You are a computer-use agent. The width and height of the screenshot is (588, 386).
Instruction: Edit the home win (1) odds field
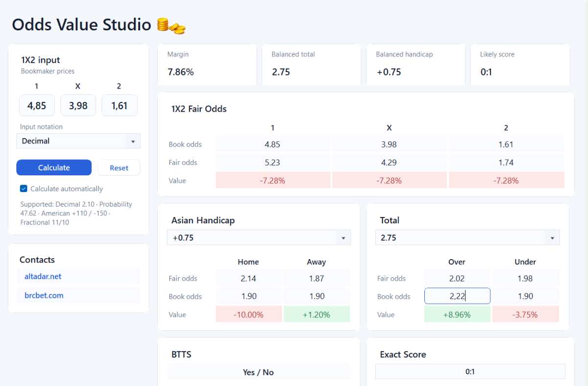click(x=37, y=105)
